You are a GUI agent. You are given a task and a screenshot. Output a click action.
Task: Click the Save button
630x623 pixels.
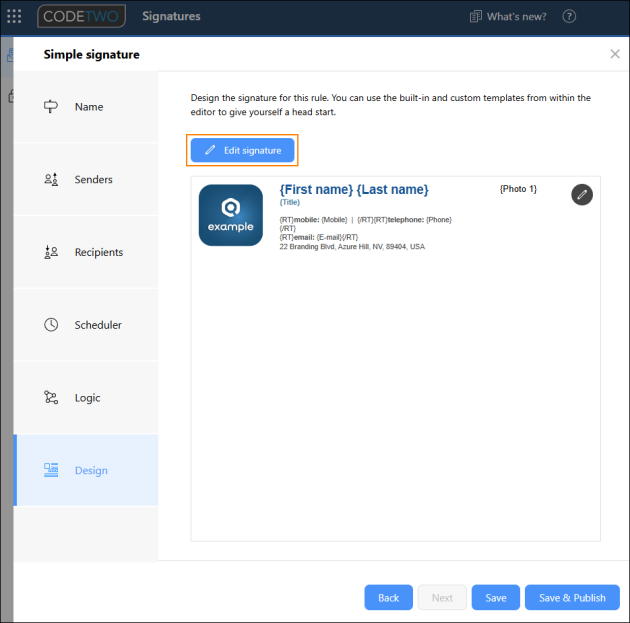[x=495, y=597]
